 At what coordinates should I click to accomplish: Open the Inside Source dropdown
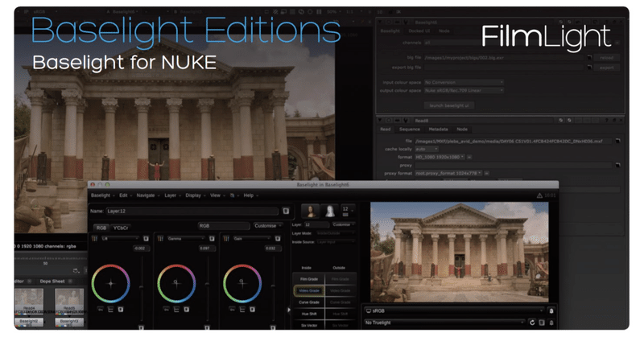click(x=335, y=242)
